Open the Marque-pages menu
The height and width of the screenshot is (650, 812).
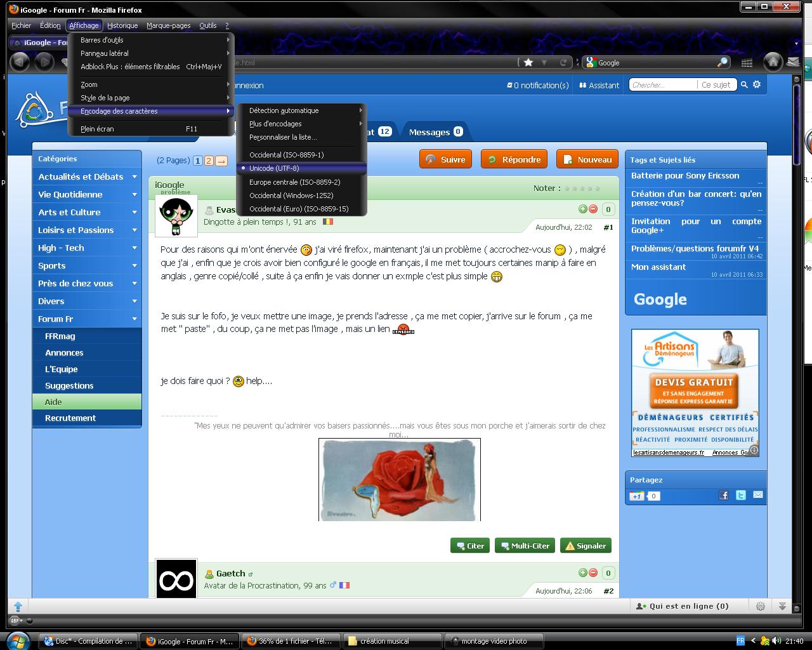tap(168, 25)
